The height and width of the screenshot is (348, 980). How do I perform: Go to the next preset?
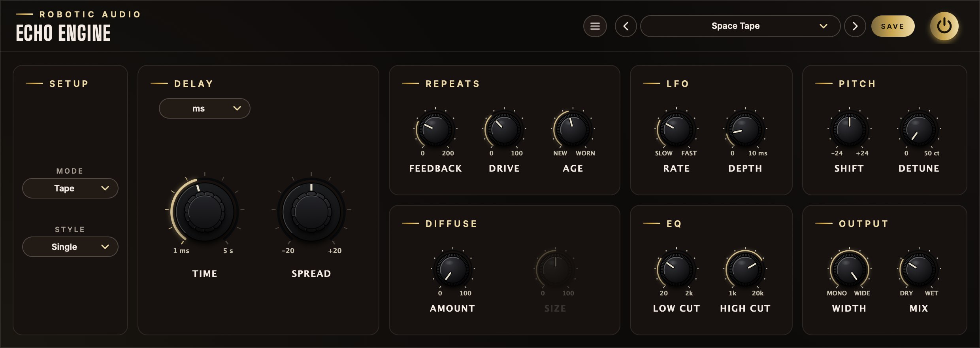pyautogui.click(x=855, y=26)
